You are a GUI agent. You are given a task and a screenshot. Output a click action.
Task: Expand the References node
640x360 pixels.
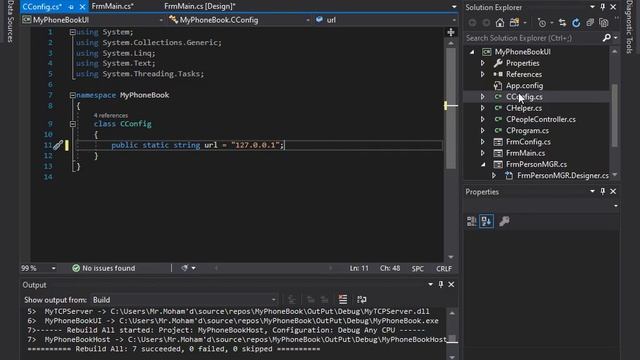[482, 74]
